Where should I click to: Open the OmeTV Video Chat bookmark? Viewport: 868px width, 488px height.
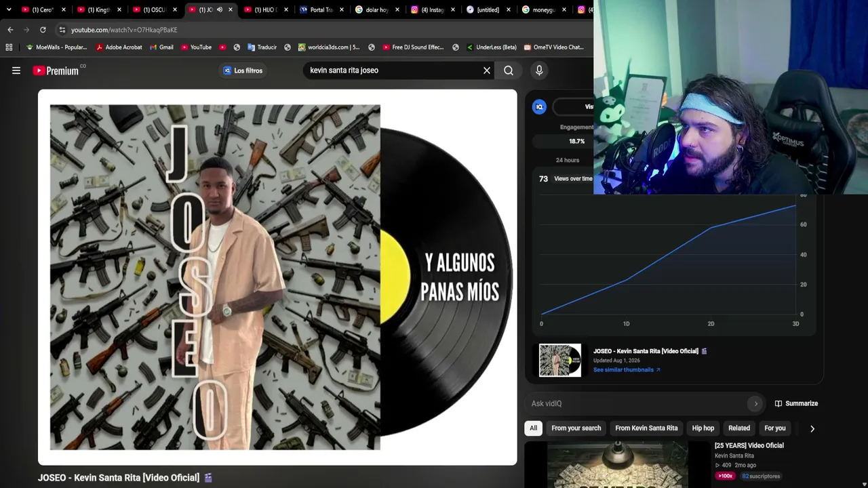[x=553, y=47]
